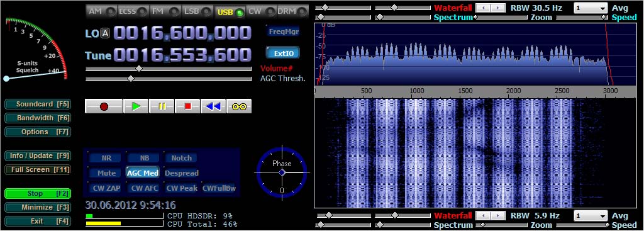Click the waterfall display

point(475,153)
